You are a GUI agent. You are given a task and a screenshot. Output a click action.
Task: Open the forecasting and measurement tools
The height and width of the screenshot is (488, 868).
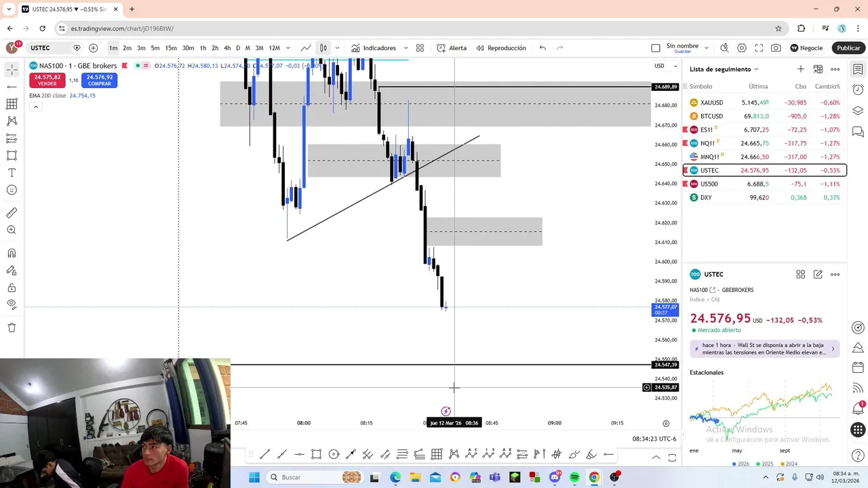click(12, 138)
